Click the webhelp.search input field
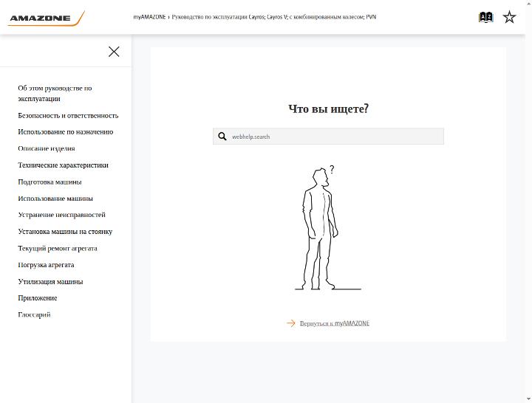Image resolution: width=532 pixels, height=403 pixels. pyautogui.click(x=328, y=137)
